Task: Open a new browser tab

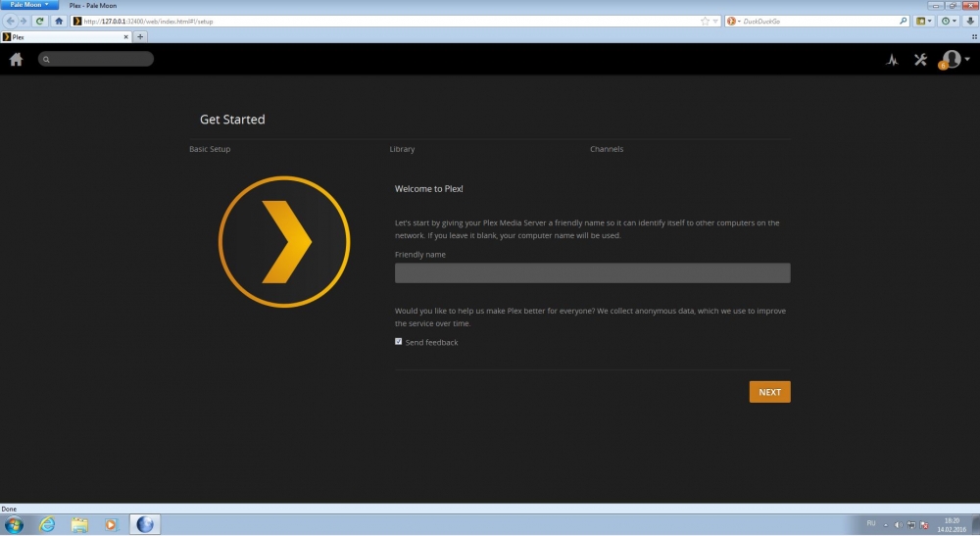Action: [140, 36]
